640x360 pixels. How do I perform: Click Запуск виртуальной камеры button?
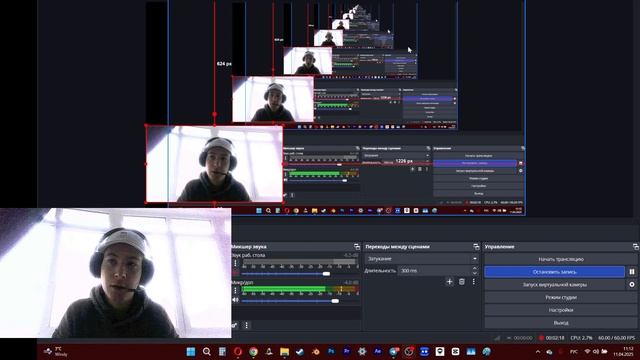554,284
